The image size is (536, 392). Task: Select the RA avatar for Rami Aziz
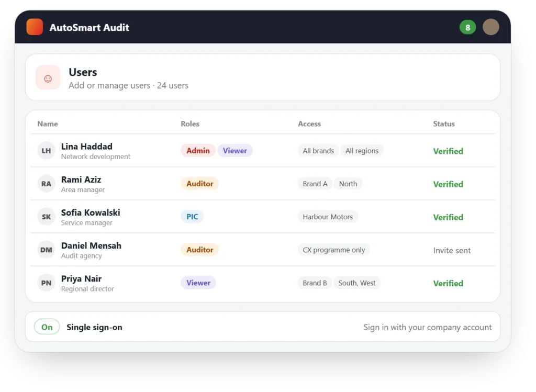click(x=46, y=184)
